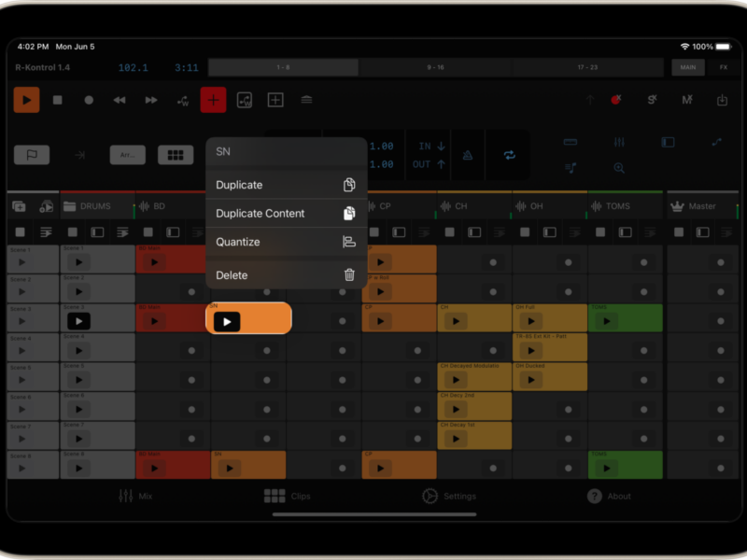
Task: Tap the add instrument track icon by DRUMS
Action: point(46,206)
